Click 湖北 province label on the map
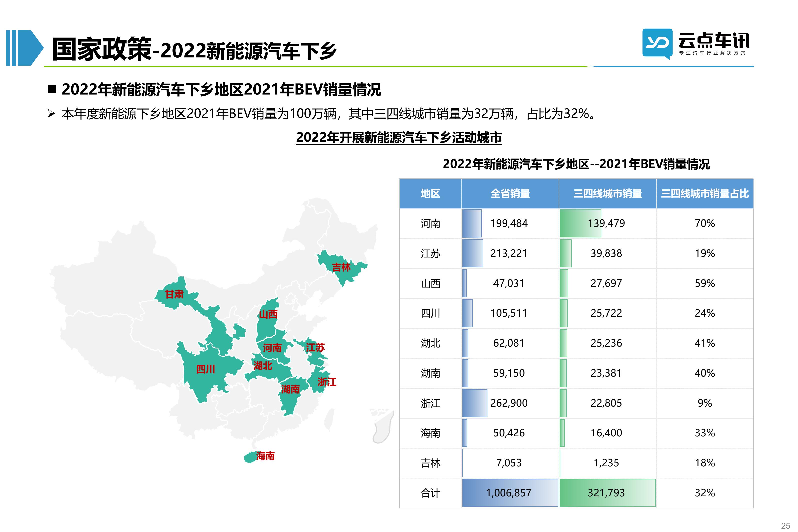The height and width of the screenshot is (532, 798). pyautogui.click(x=263, y=366)
